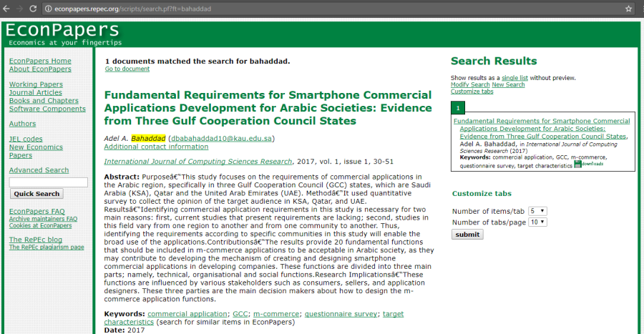Search keyword questionnaire survey
Screen dimensions: 644x334
pyautogui.click(x=341, y=314)
